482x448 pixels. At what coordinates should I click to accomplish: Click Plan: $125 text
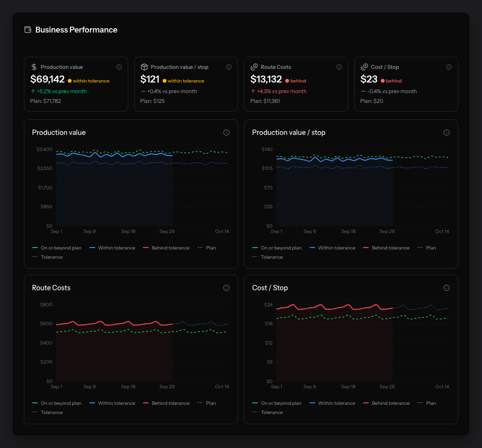[x=152, y=101]
